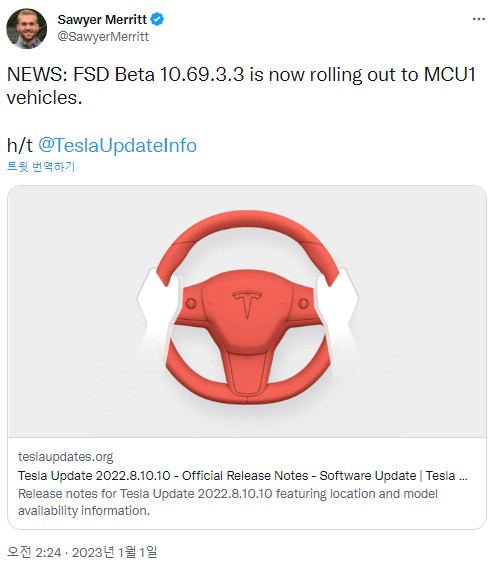Click the Sawyer Merritt display name

[102, 19]
